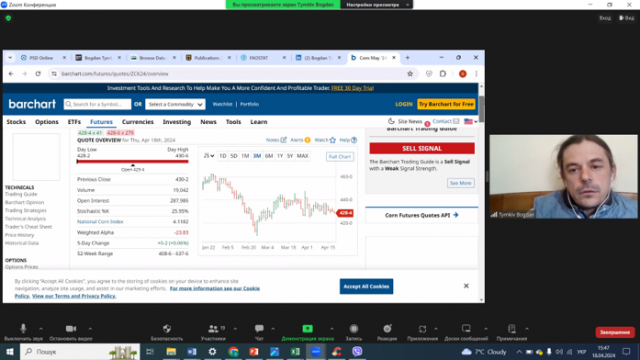Screen dimensions: 640x360
Task: Select 1D chart period
Action: coord(222,156)
